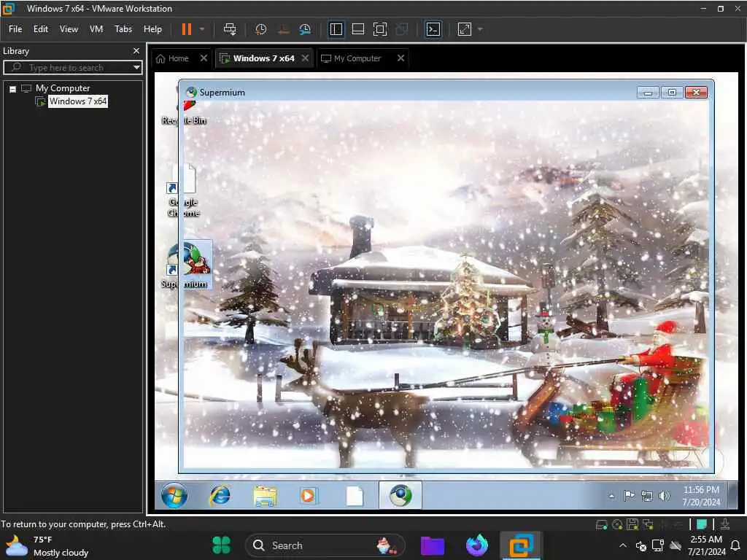Click the VMware network adapter status icon
This screenshot has height=560, width=747.
click(x=648, y=525)
